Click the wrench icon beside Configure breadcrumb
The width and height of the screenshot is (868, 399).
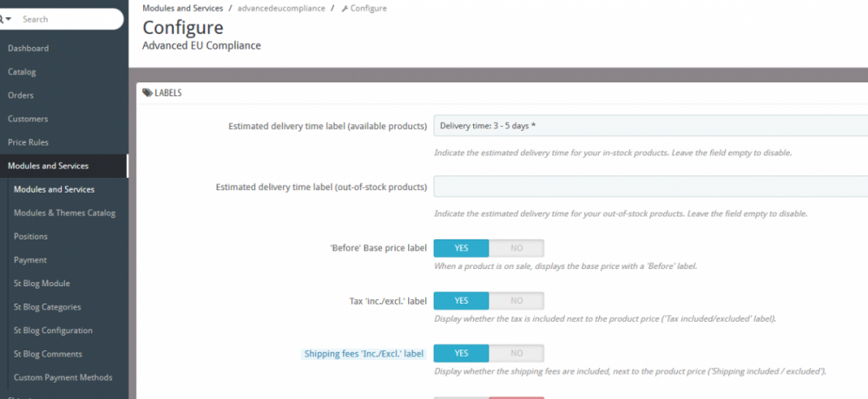pos(345,9)
